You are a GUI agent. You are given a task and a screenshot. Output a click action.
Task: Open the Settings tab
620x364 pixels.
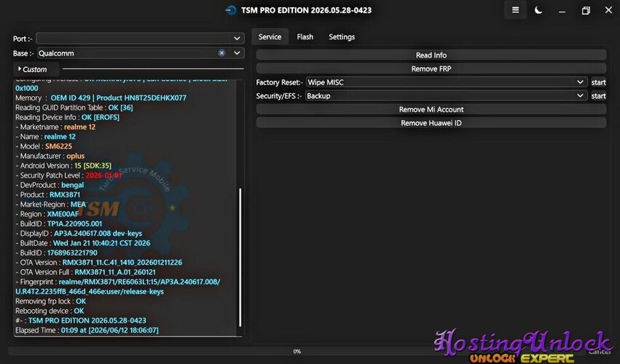[342, 36]
